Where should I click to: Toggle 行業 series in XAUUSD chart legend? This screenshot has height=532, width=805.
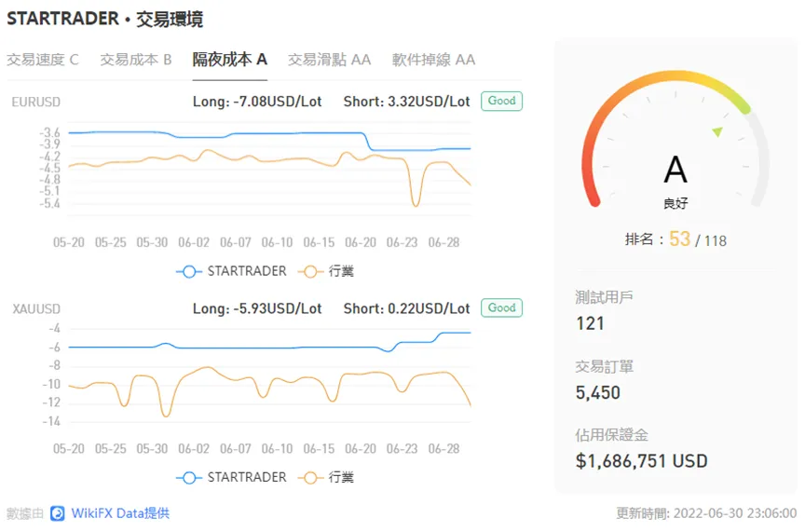[x=326, y=478]
